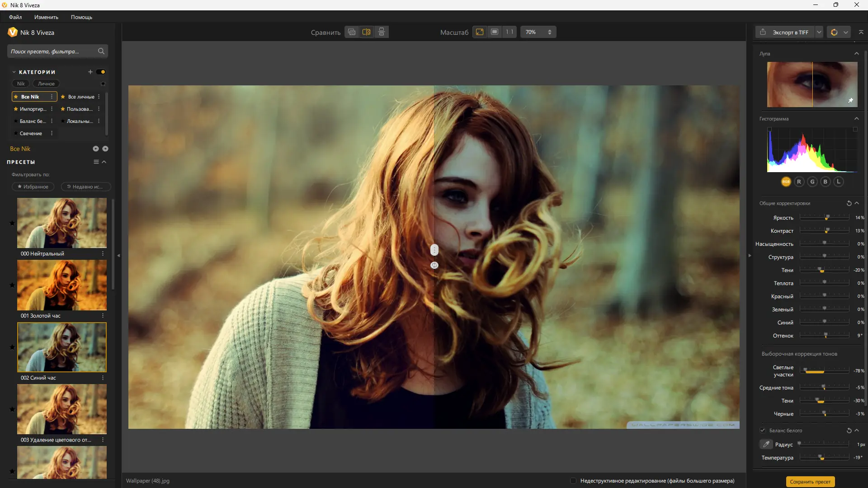Reset the Общие корректировки section
The width and height of the screenshot is (868, 488).
(849, 203)
